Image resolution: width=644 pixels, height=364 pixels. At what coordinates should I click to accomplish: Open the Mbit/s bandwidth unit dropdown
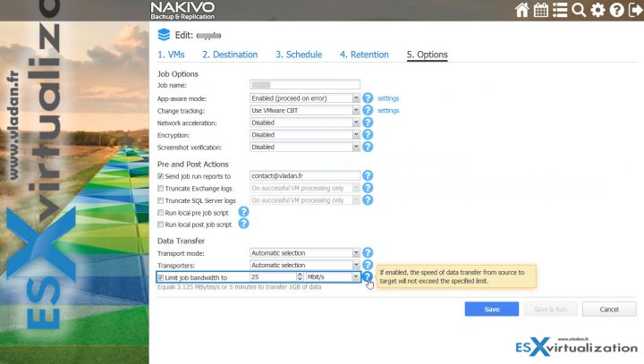click(x=356, y=278)
